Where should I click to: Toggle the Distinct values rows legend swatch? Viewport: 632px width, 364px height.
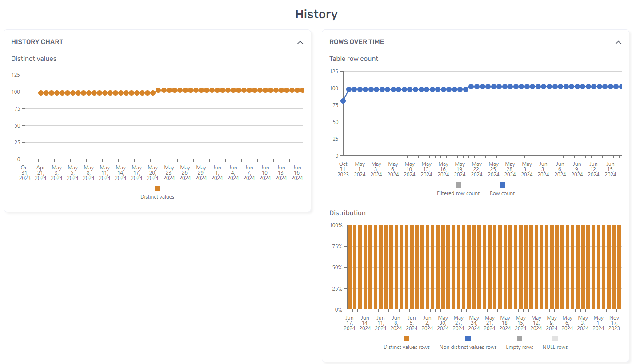coord(407,339)
